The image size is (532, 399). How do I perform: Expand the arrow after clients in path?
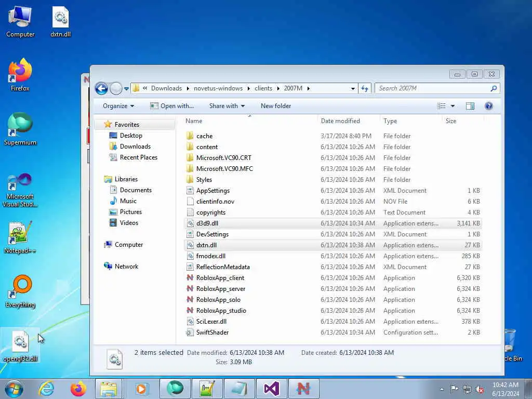click(278, 88)
